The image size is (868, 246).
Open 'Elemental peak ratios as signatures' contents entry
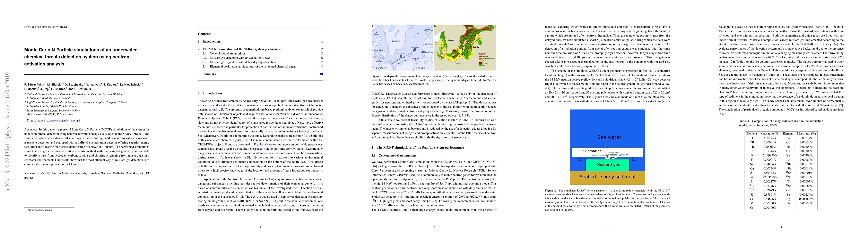pos(252,67)
